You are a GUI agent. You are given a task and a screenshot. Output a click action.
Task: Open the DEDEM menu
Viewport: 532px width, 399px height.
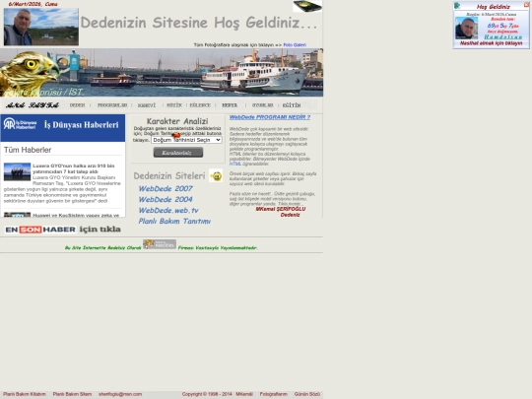pyautogui.click(x=78, y=105)
